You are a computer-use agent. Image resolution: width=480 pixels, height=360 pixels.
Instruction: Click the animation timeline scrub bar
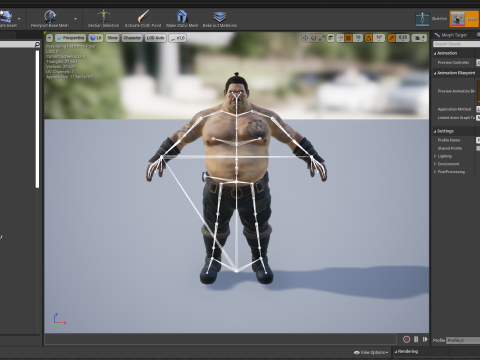coord(221,339)
